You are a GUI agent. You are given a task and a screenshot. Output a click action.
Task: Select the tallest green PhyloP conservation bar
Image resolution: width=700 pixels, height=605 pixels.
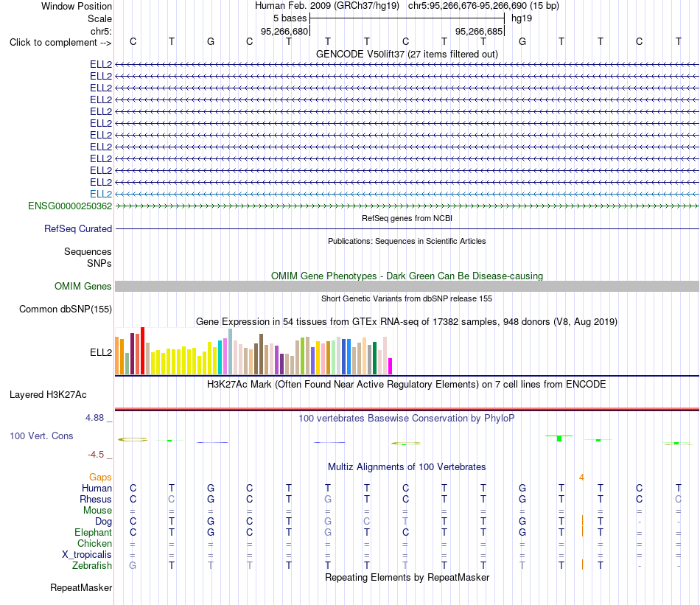coord(559,439)
